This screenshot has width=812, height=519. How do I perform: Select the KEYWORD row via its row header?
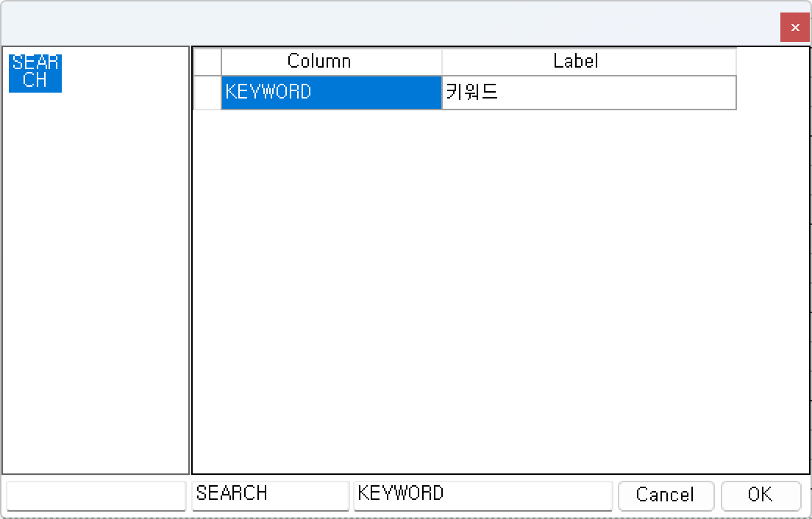coord(207,93)
